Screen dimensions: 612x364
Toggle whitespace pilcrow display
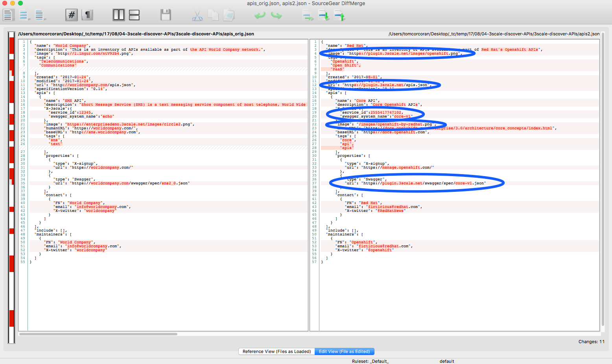pos(87,15)
